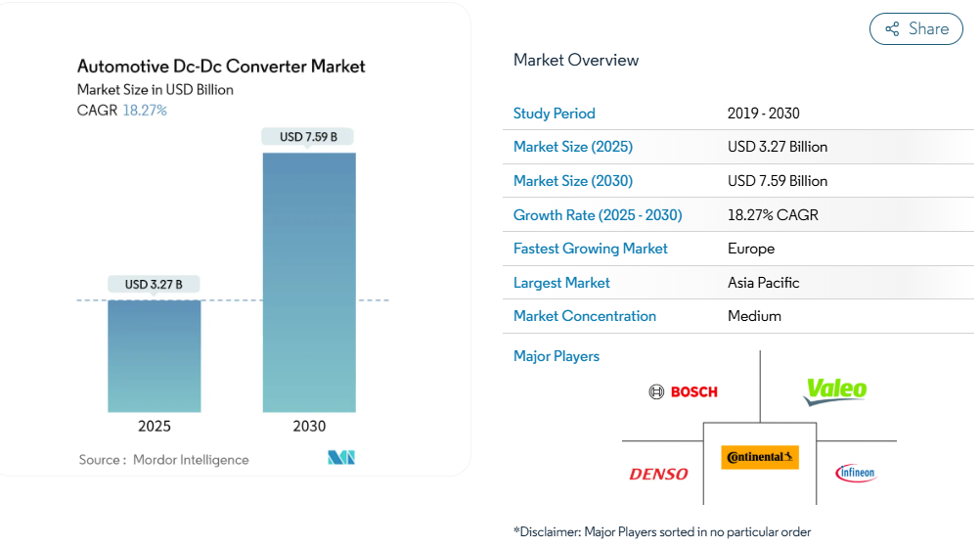The width and height of the screenshot is (980, 548).
Task: Click the Fastest Growing Market label
Action: coord(591,249)
